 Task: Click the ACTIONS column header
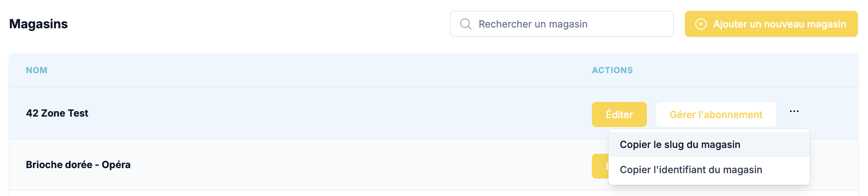coord(612,70)
